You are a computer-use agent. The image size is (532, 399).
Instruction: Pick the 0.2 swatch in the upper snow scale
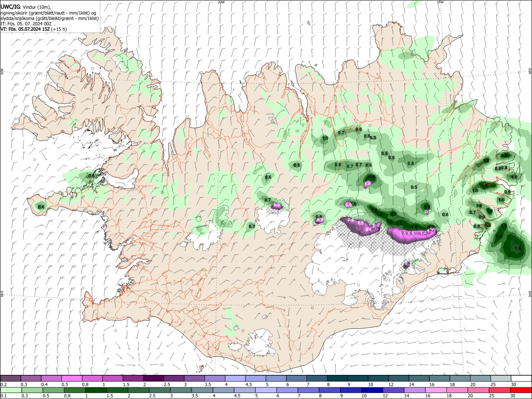coord(10,378)
